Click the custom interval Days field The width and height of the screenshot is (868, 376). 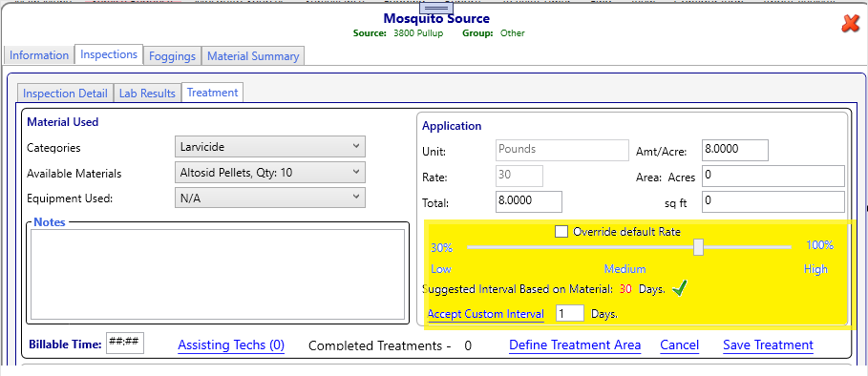[570, 314]
